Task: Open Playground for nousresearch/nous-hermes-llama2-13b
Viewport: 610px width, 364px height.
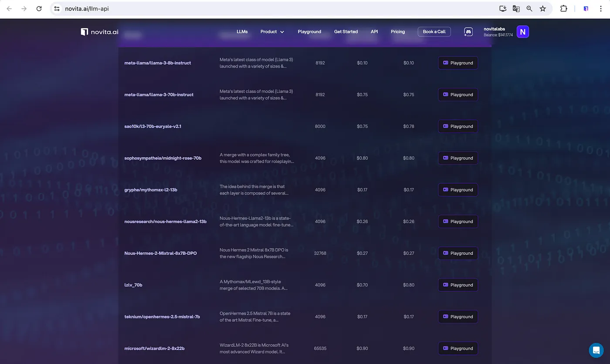Action: [x=458, y=222]
